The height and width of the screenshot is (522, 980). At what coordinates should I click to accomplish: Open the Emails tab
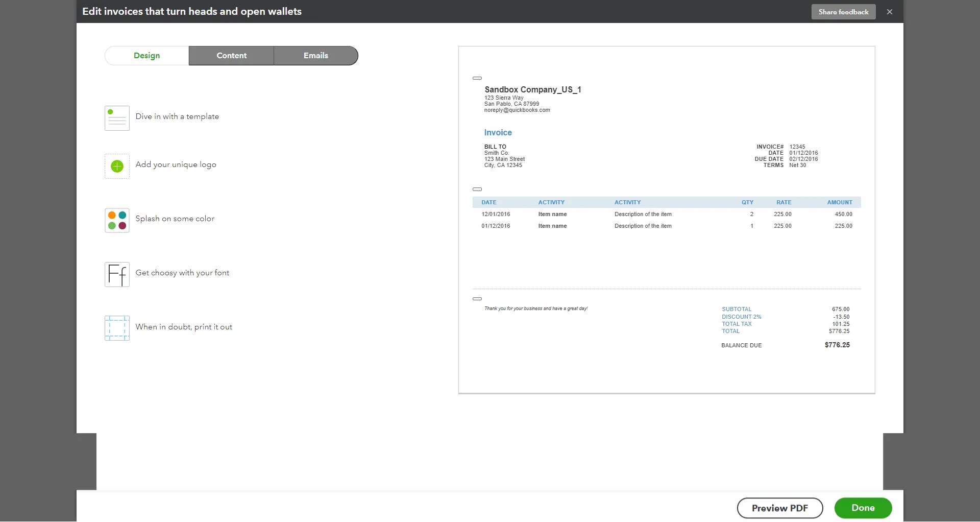[315, 55]
